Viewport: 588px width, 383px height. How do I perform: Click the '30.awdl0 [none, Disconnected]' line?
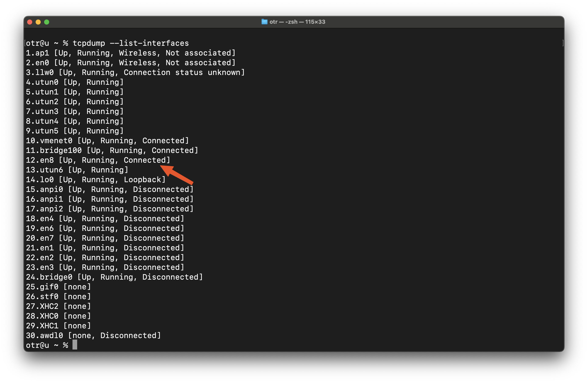93,336
